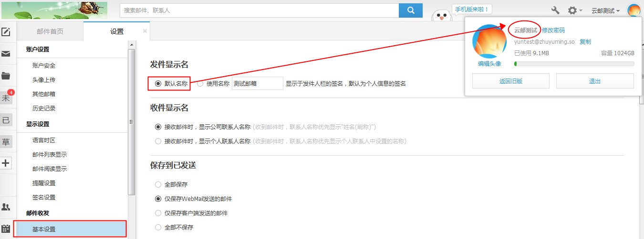Open 签名设置 in the settings menu
644x239 pixels.
[x=44, y=197]
